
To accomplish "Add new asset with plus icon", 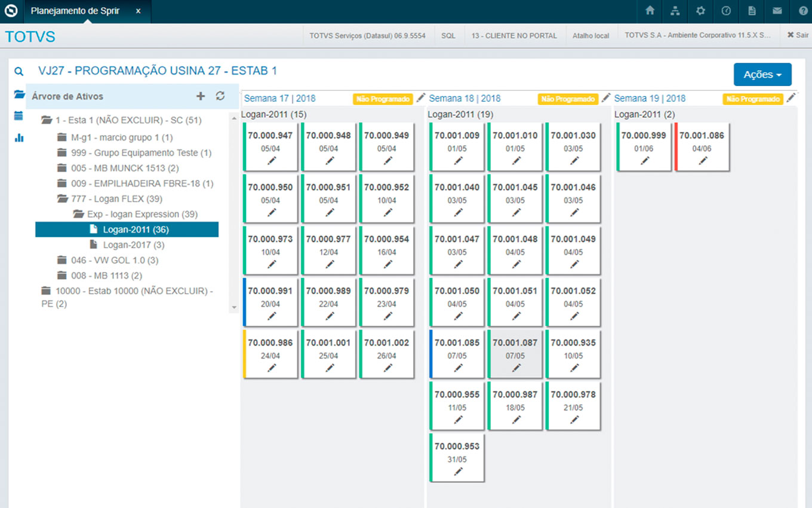I will tap(201, 96).
